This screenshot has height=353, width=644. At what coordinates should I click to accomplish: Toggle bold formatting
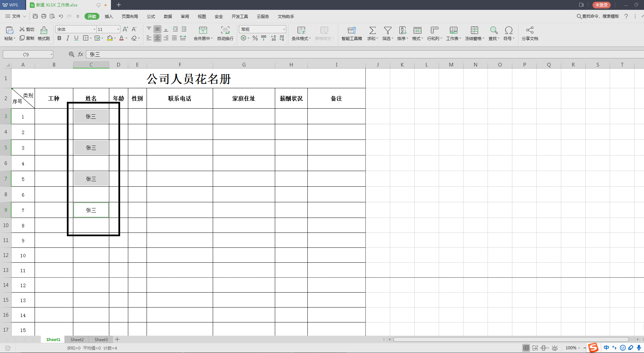(x=59, y=38)
